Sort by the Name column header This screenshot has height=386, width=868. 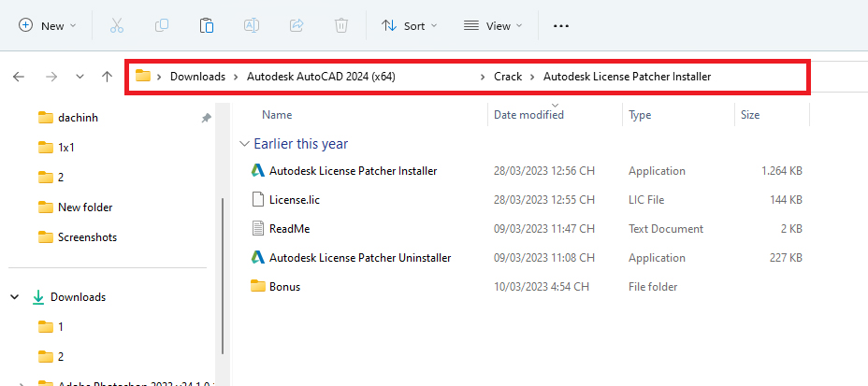(277, 115)
